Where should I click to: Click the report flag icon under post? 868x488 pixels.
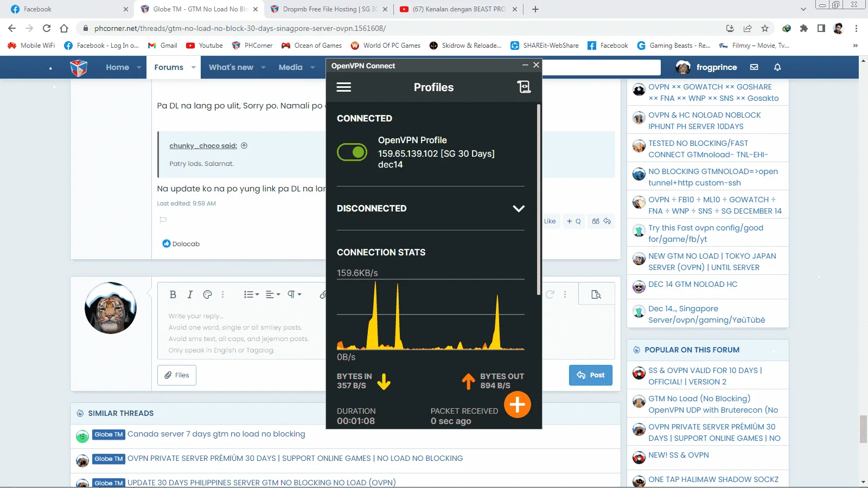click(x=163, y=220)
